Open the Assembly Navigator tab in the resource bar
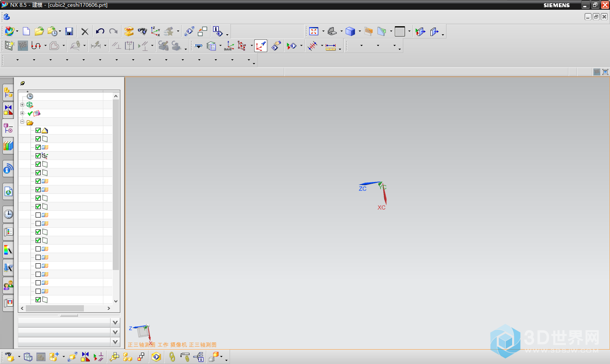The width and height of the screenshot is (610, 364). click(8, 92)
